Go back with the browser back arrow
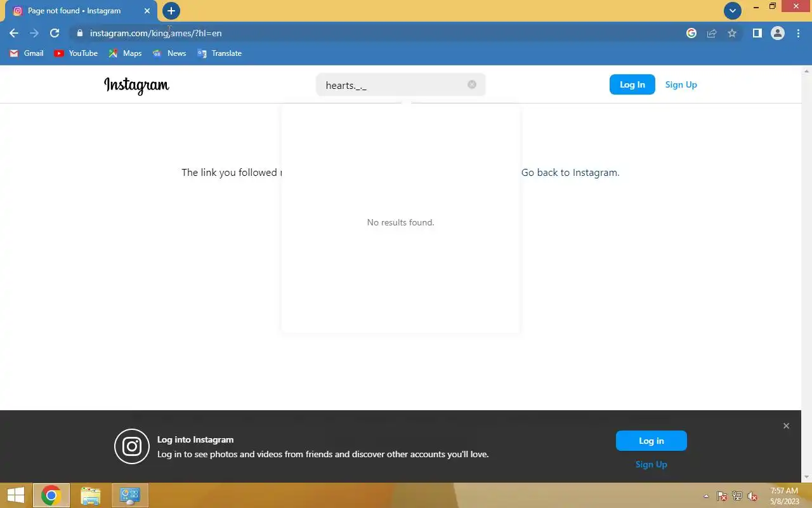The image size is (812, 508). (x=14, y=33)
